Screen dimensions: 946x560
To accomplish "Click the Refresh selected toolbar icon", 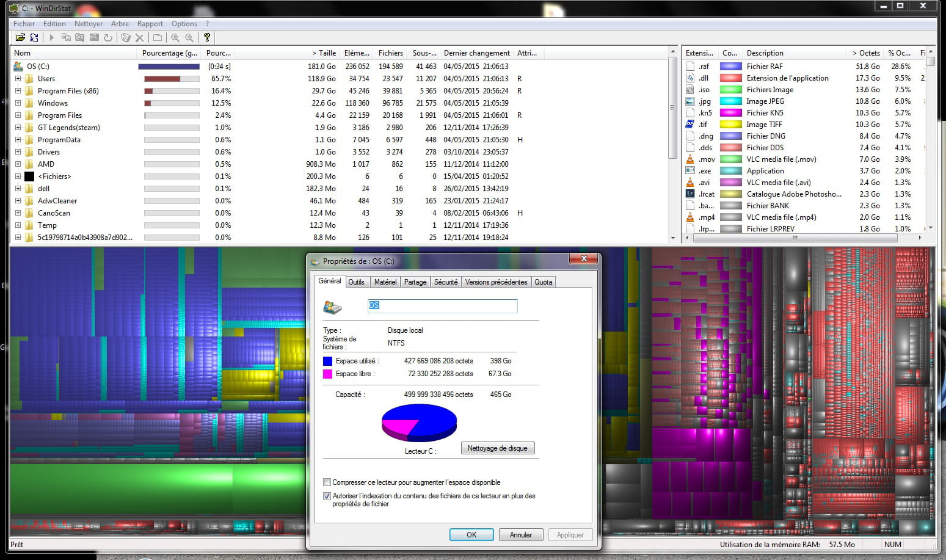I will click(x=108, y=38).
